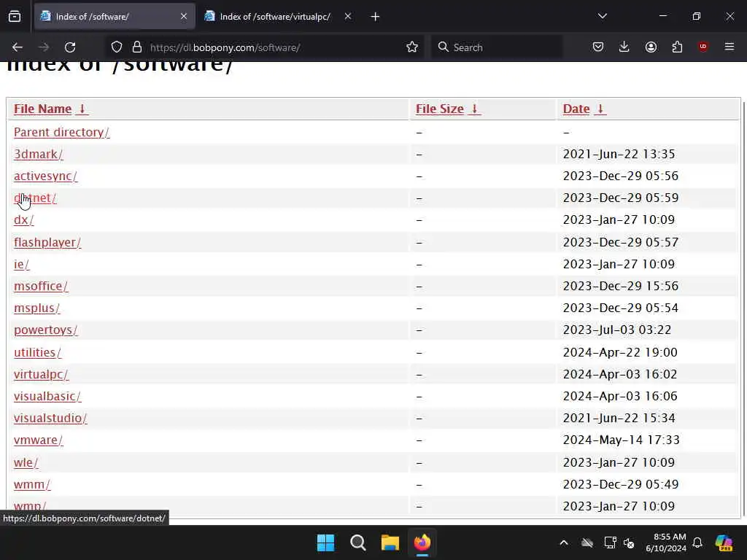
Task: Open the utilities folder
Action: [38, 352]
